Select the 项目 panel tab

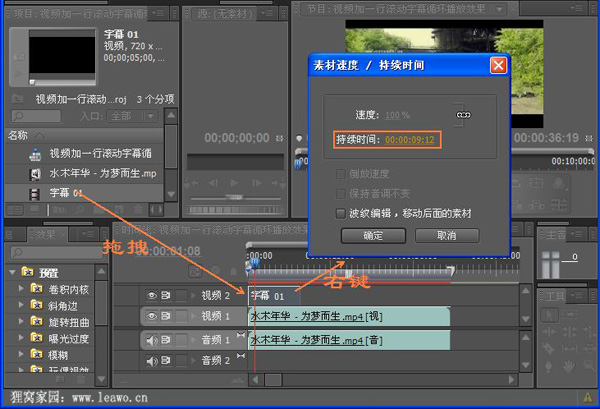(80, 14)
